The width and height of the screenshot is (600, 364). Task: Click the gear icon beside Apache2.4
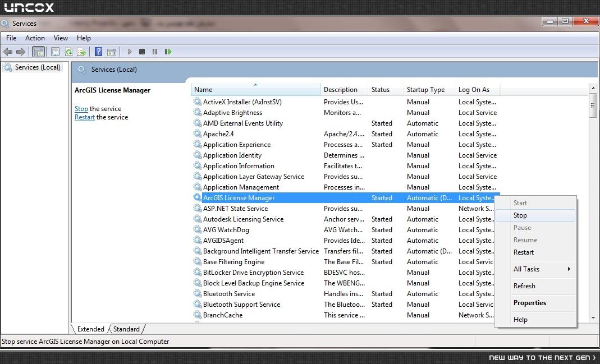click(x=197, y=134)
